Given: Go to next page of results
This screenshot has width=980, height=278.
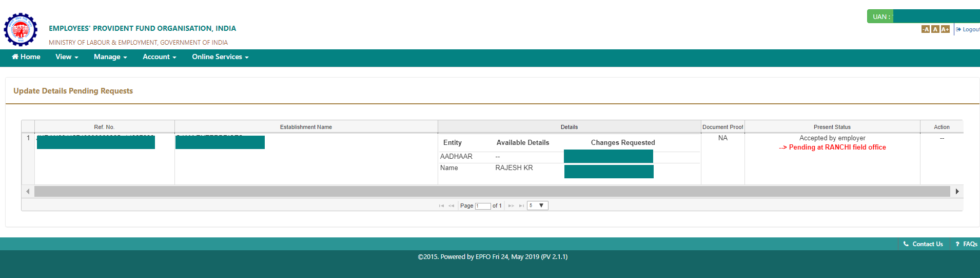Looking at the screenshot, I should [511, 206].
